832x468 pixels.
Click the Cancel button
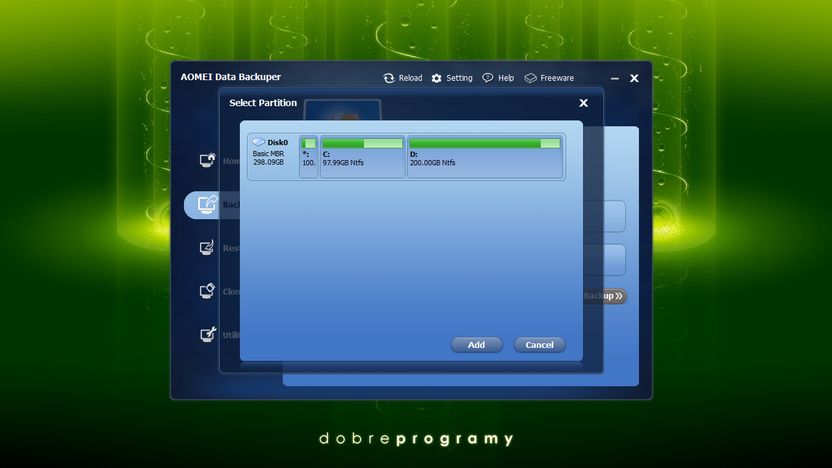(539, 345)
